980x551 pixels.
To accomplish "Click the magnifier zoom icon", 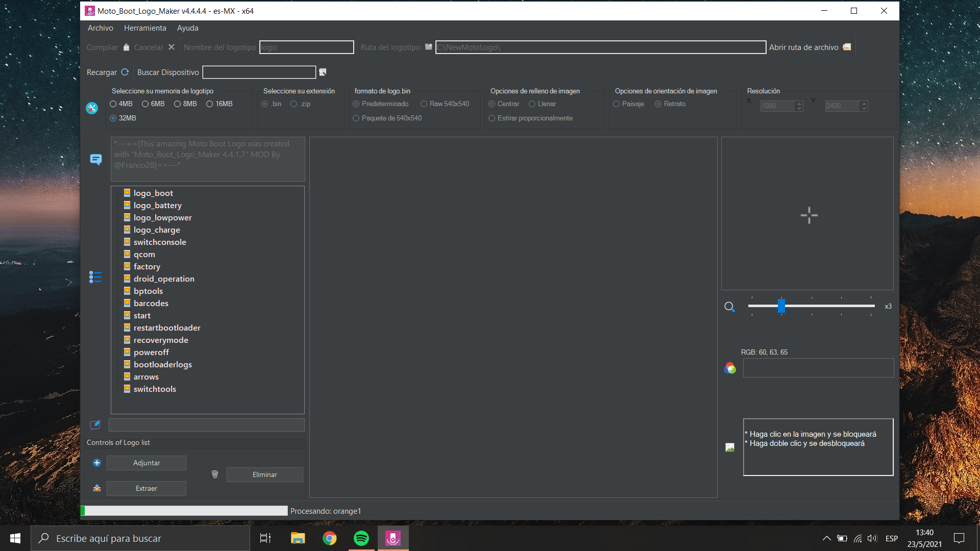I will pyautogui.click(x=729, y=307).
